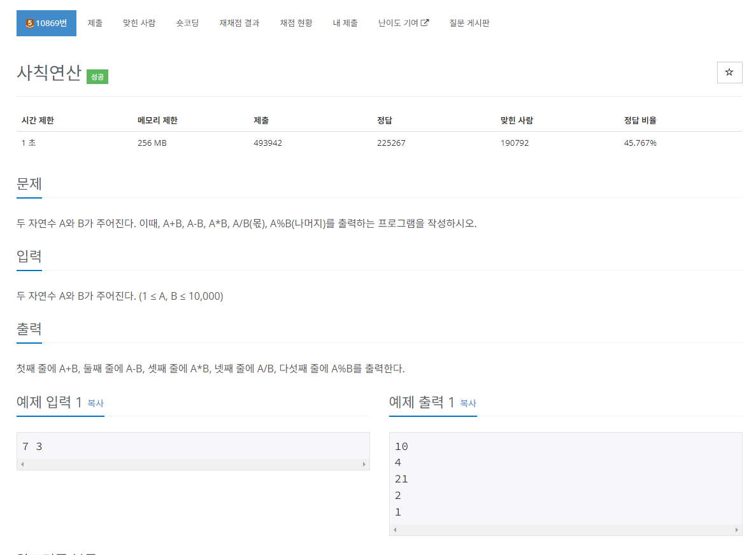Click the problem description mentioning 나머지

tap(246, 223)
